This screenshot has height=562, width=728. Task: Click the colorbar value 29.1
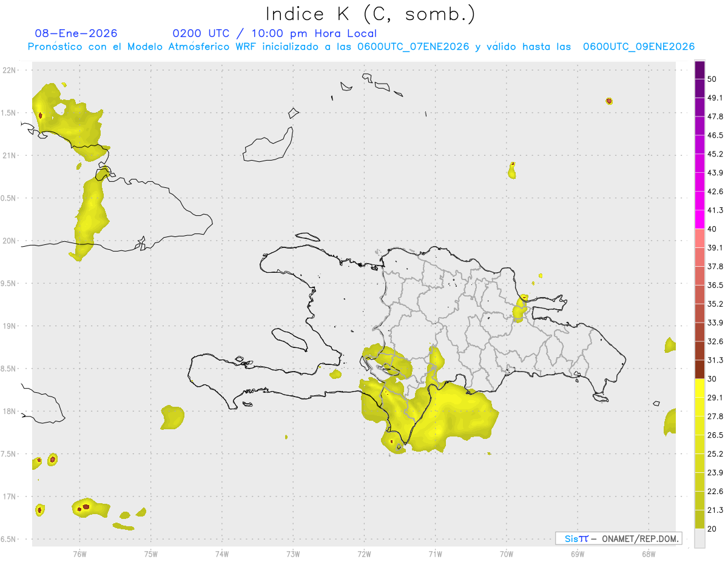coord(715,397)
